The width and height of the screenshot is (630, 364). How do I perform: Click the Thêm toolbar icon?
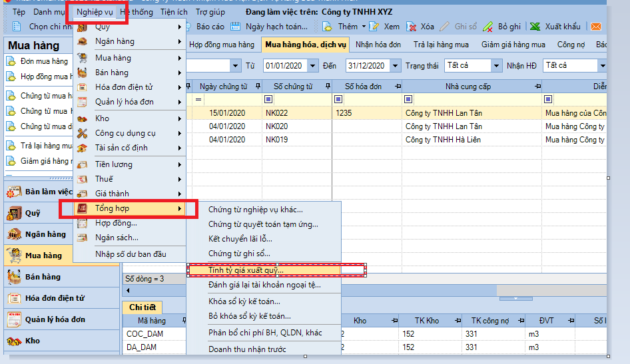click(x=328, y=27)
